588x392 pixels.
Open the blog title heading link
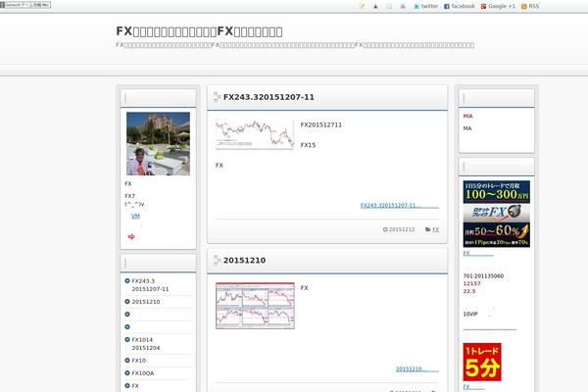click(x=199, y=31)
